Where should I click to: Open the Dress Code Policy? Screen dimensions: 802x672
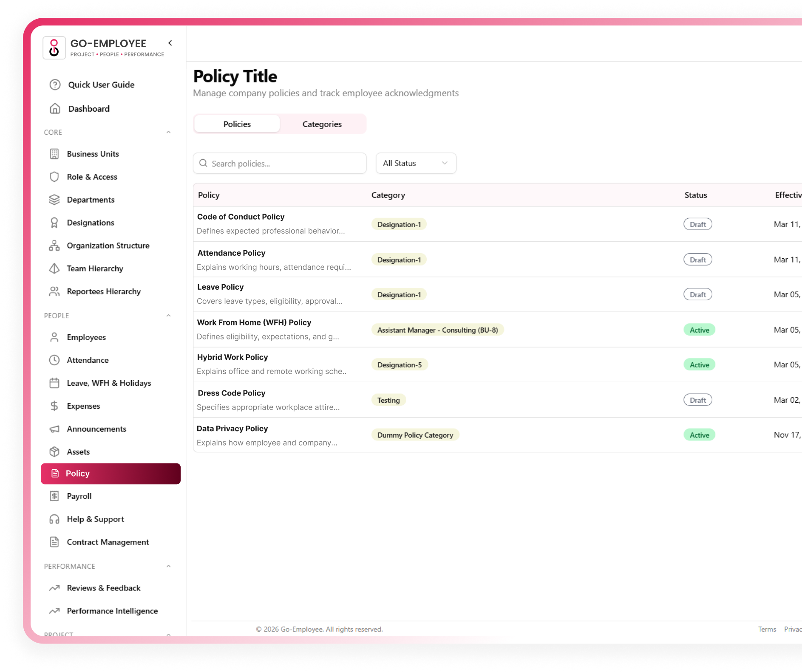pos(232,393)
